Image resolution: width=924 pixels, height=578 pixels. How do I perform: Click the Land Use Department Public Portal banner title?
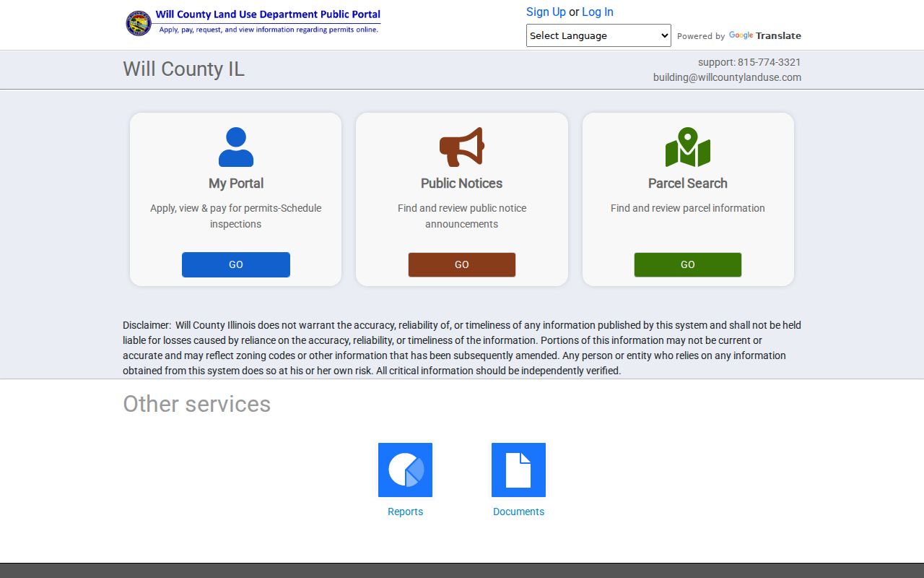pos(268,14)
